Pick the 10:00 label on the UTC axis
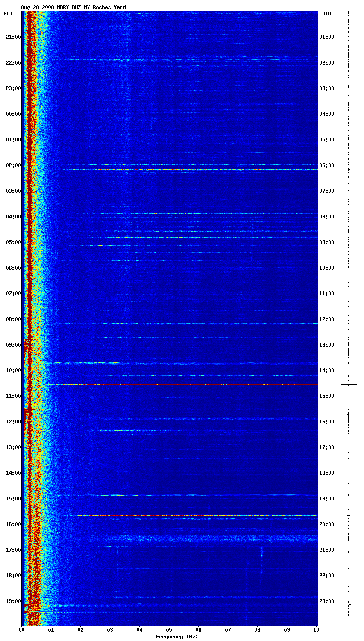Screen dimensions: 364x641 pyautogui.click(x=327, y=268)
